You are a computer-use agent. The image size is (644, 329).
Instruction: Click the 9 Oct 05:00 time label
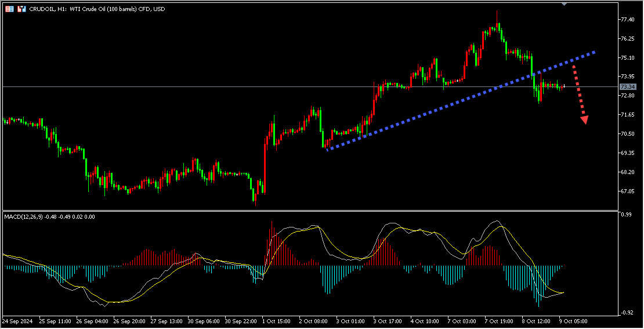(574, 321)
